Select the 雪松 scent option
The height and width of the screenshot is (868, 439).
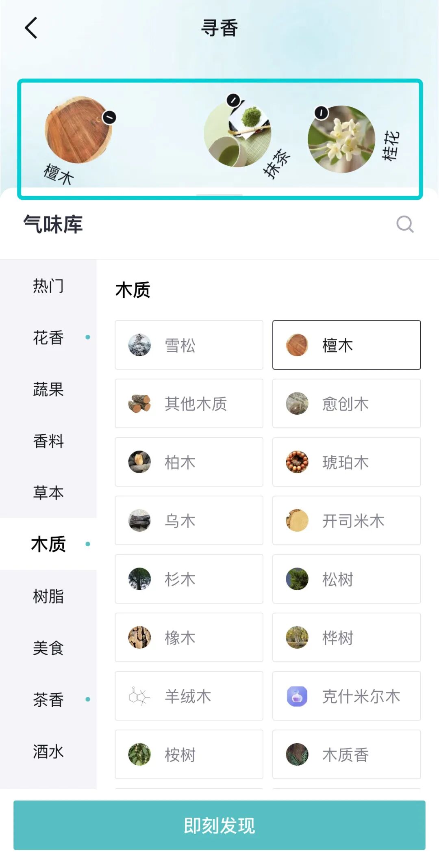point(189,345)
